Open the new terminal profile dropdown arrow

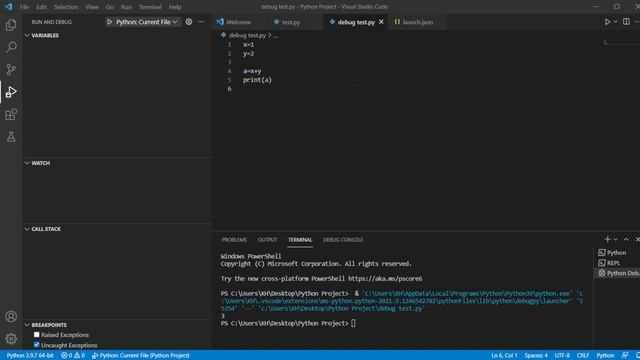(616, 239)
